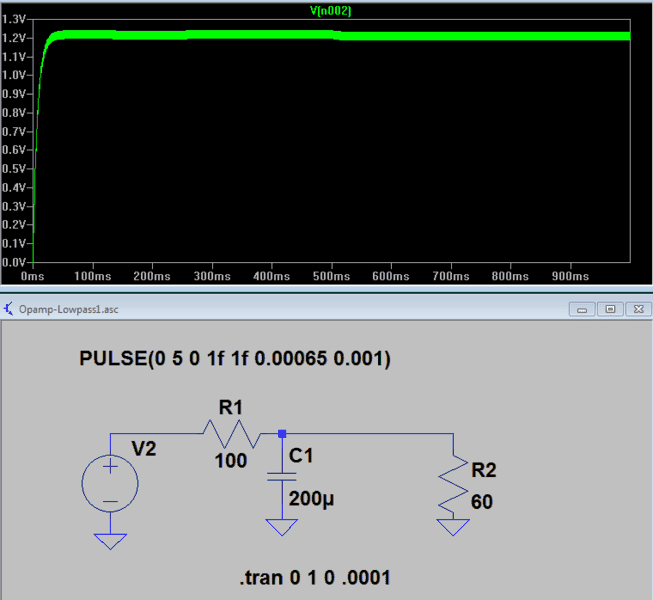The height and width of the screenshot is (600, 653).
Task: Click the 200µ capacitance value
Action: coord(312,499)
